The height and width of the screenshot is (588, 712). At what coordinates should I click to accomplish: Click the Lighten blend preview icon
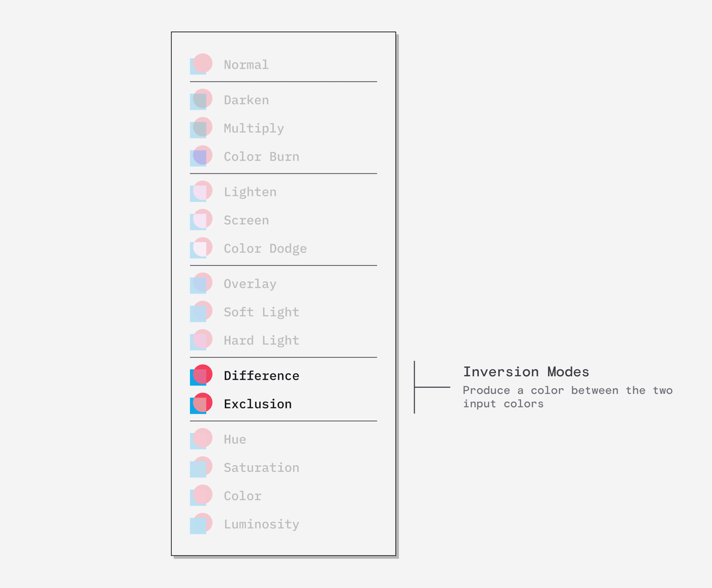[201, 192]
